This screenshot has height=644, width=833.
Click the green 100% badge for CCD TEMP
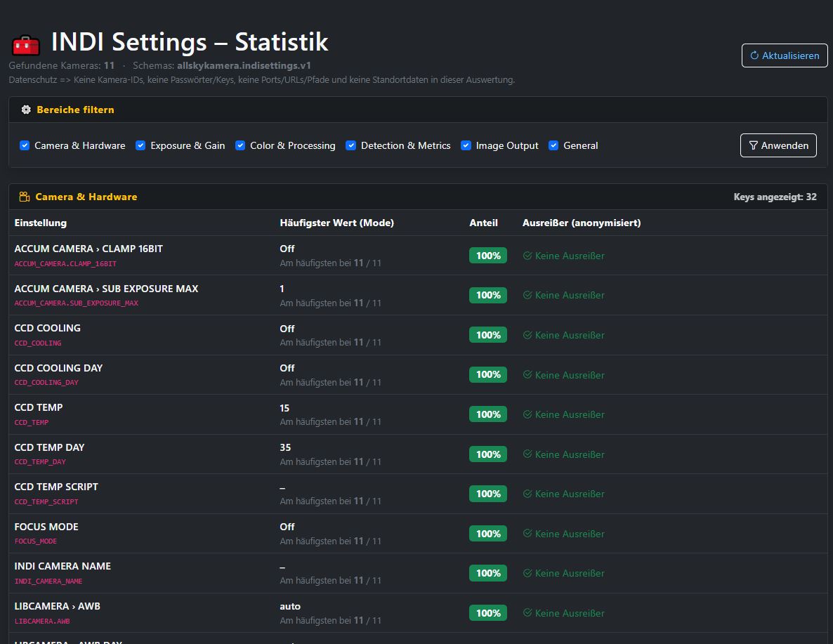(x=487, y=414)
